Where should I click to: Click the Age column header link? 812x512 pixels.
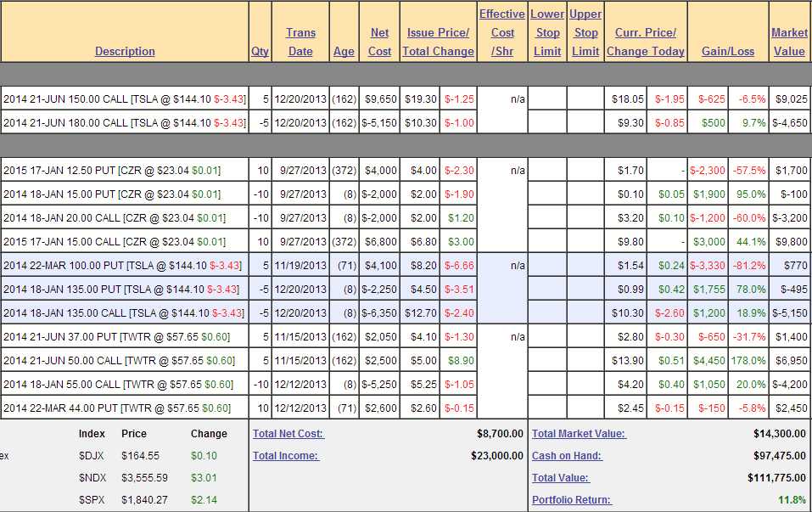point(344,51)
